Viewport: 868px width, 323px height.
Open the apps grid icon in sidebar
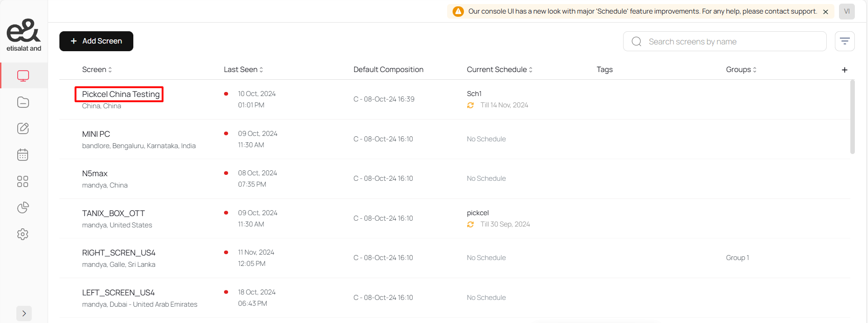pos(23,182)
